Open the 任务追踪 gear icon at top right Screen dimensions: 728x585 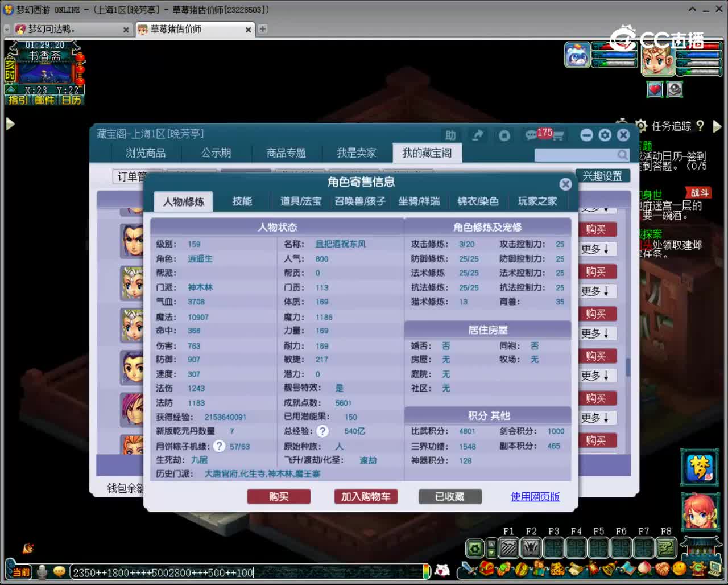(642, 126)
